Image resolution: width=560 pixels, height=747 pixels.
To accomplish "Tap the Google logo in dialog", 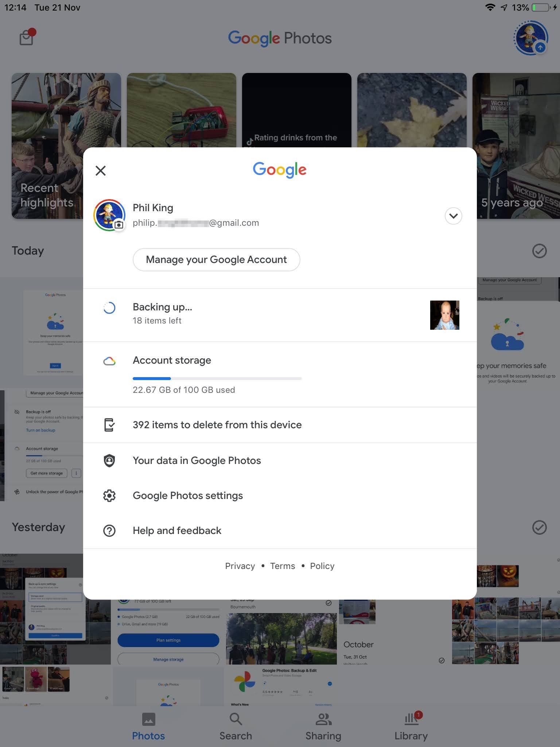I will [280, 170].
